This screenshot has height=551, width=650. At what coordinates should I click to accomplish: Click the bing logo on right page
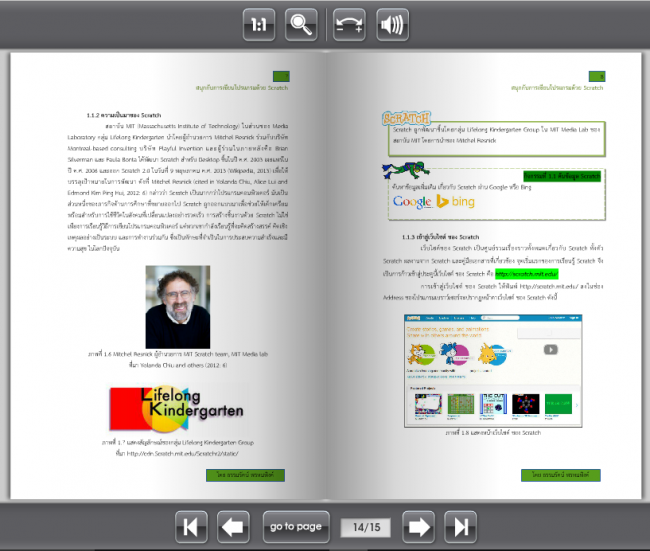pyautogui.click(x=456, y=201)
